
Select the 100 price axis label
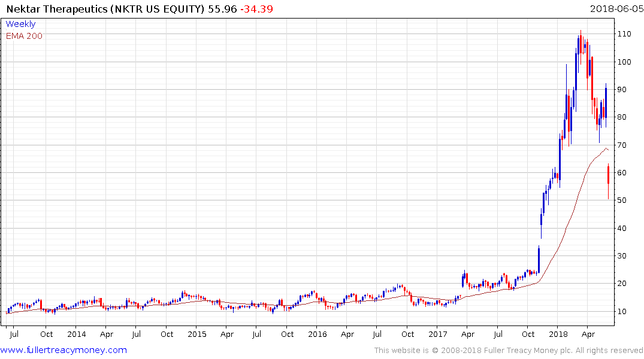coord(624,62)
